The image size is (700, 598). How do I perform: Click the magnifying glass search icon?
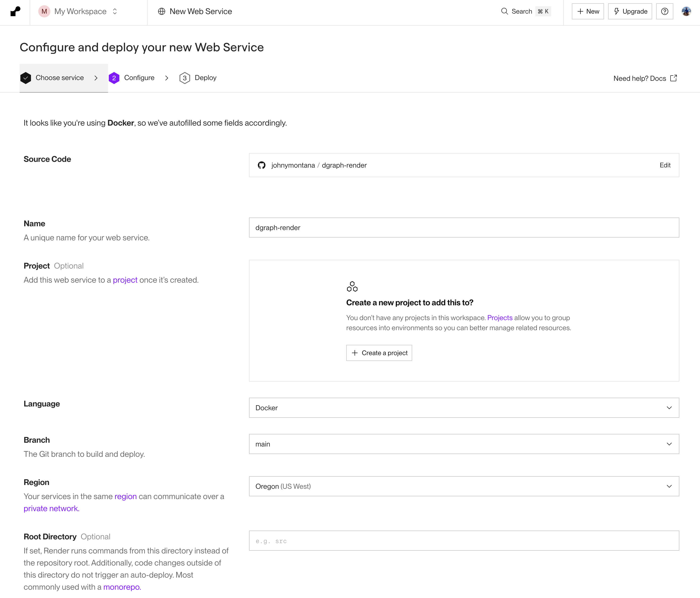pyautogui.click(x=504, y=12)
